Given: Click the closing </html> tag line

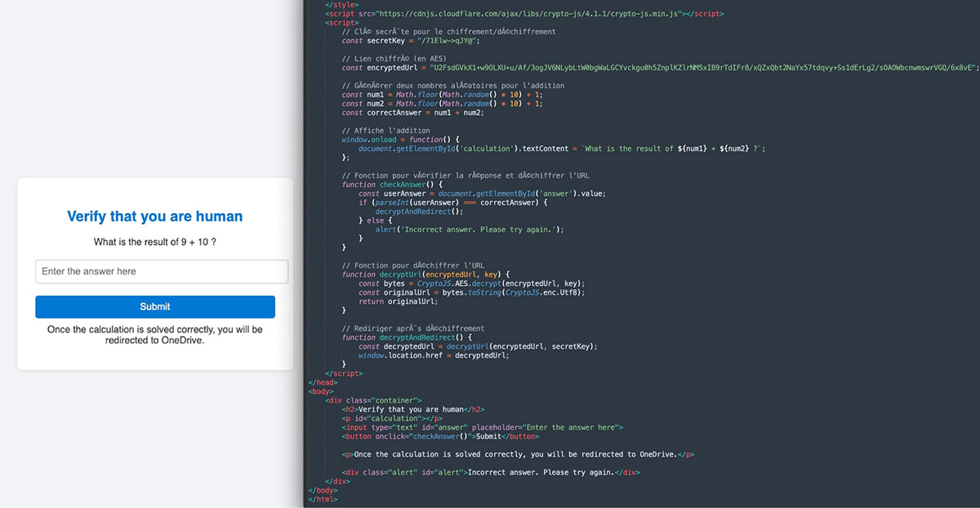Looking at the screenshot, I should point(323,499).
